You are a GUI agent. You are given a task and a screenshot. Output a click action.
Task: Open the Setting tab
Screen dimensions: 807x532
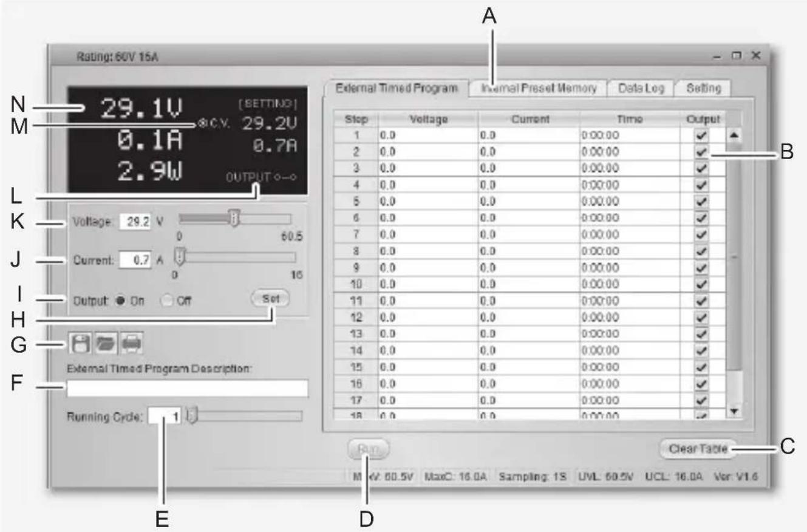703,87
